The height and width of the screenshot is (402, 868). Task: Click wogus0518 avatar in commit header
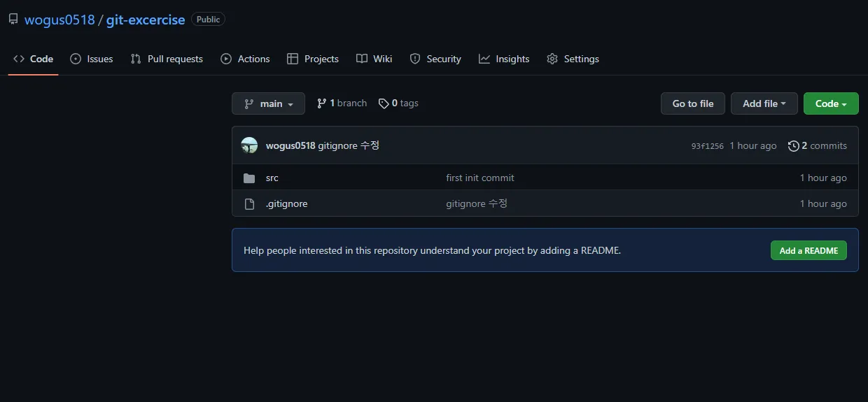click(x=249, y=145)
